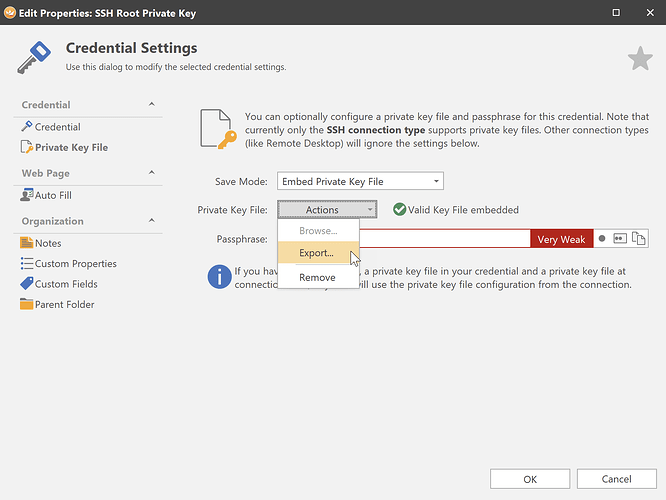Click the password generator icon beside passphrase
The height and width of the screenshot is (500, 666).
pos(620,239)
